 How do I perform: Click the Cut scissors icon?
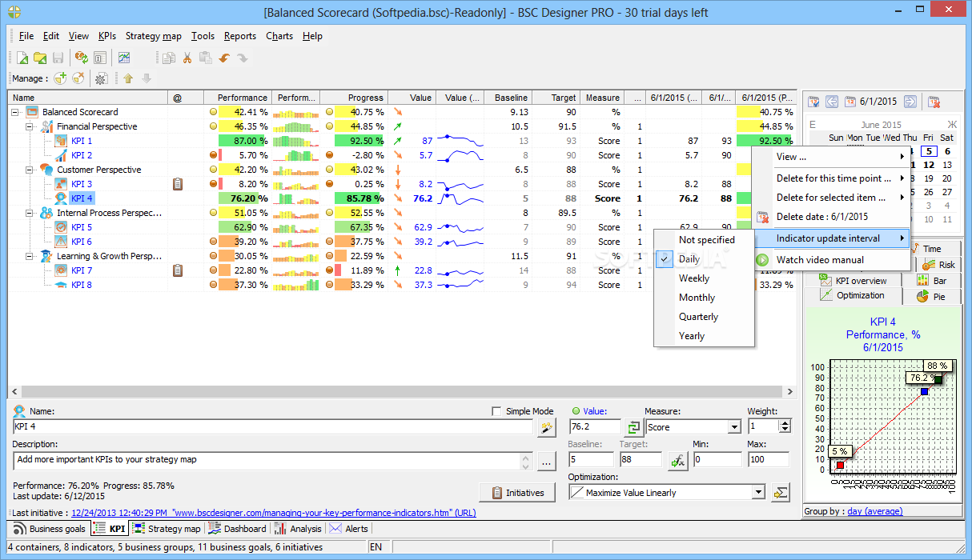[x=187, y=58]
